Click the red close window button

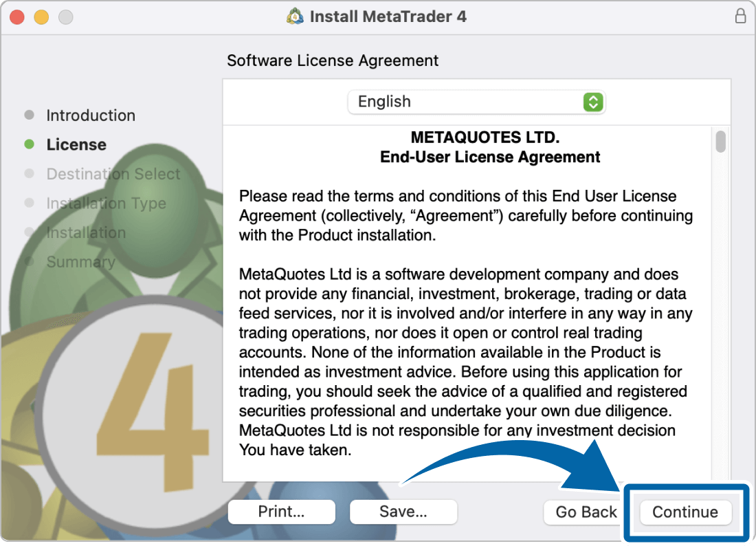click(x=17, y=17)
